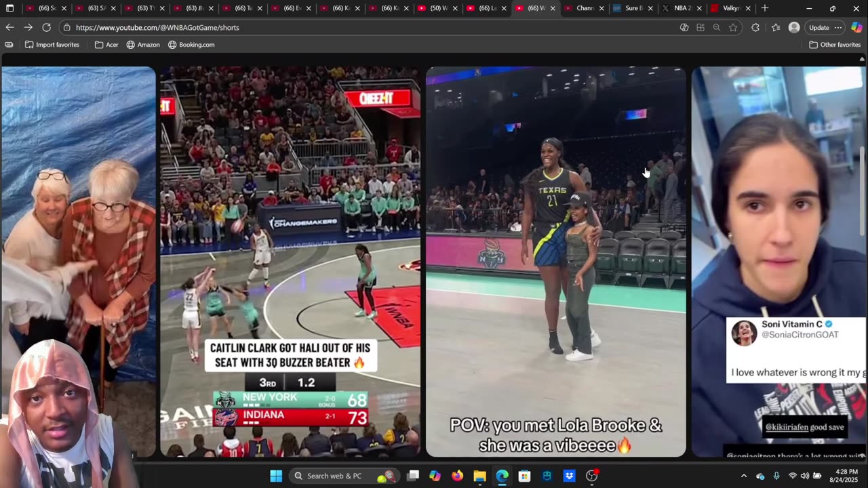This screenshot has height=488, width=868.
Task: Reload the YouTube shorts page
Action: click(46, 27)
